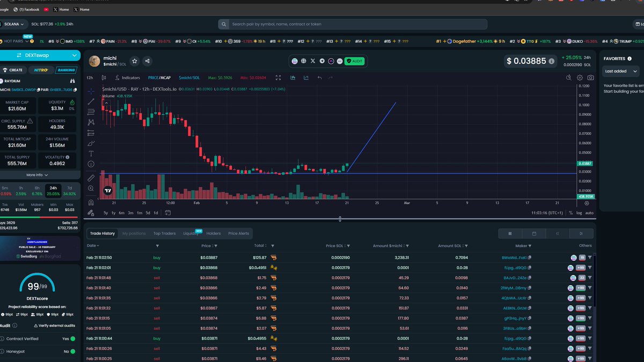This screenshot has height=362, width=644.
Task: Open the long position forecasting tool
Action: tap(91, 132)
